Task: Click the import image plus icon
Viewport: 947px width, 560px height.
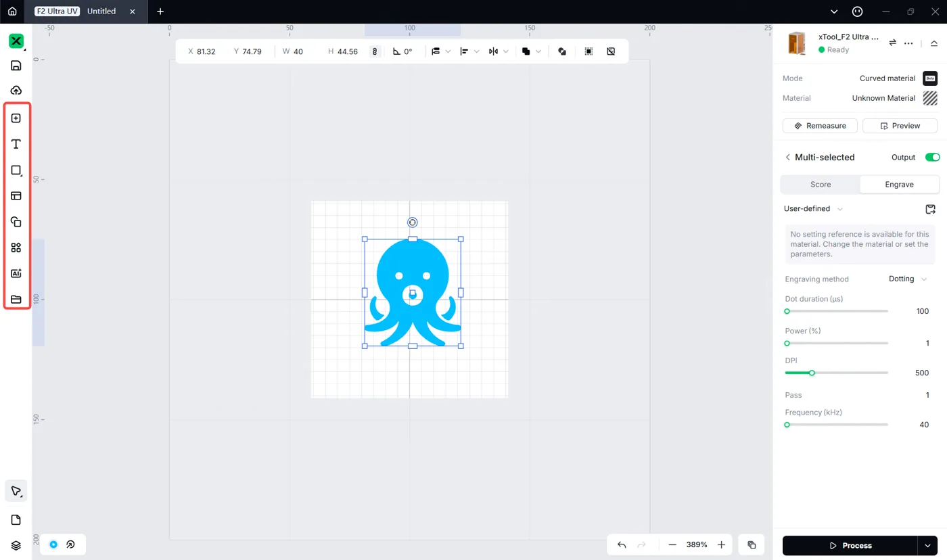Action: 16,118
